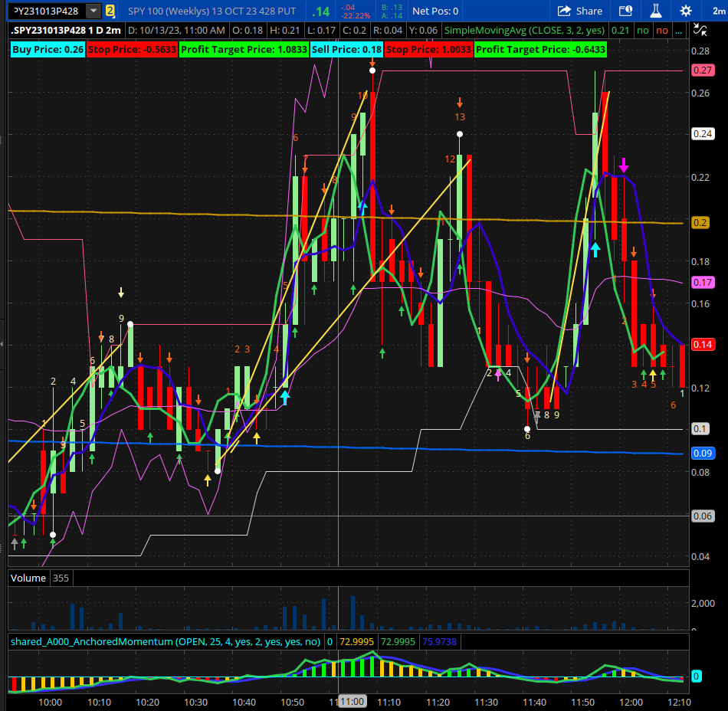The image size is (728, 711).
Task: Click the 11:00 time axis marker
Action: tap(353, 701)
